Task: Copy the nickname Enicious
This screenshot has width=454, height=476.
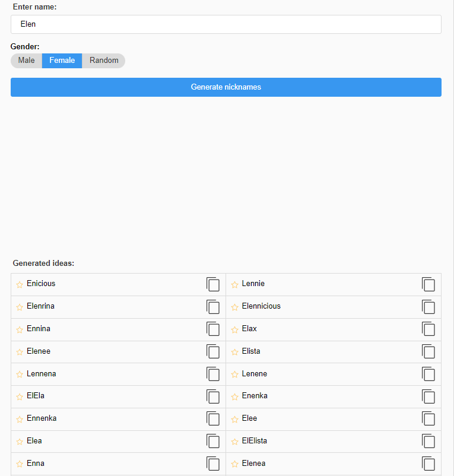Action: [x=213, y=284]
